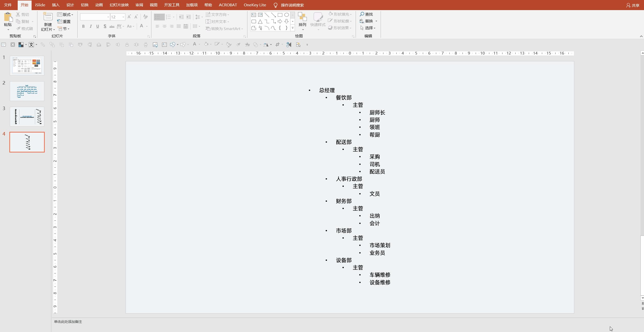Click right block arrow shape
The height and width of the screenshot is (332, 644).
(x=280, y=21)
